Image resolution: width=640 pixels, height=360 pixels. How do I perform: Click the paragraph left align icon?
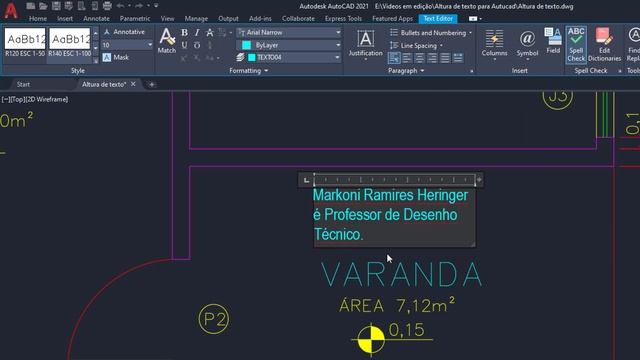pos(407,58)
